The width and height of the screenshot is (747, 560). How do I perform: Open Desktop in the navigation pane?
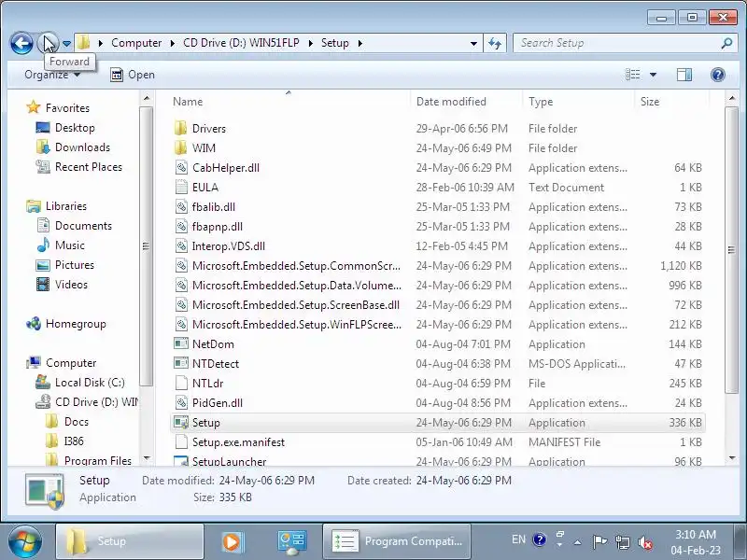click(75, 128)
